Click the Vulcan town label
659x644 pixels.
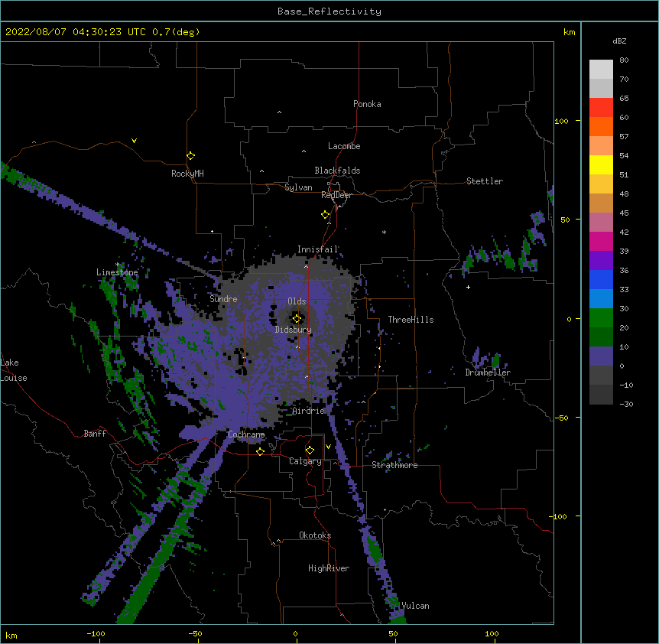click(x=415, y=606)
